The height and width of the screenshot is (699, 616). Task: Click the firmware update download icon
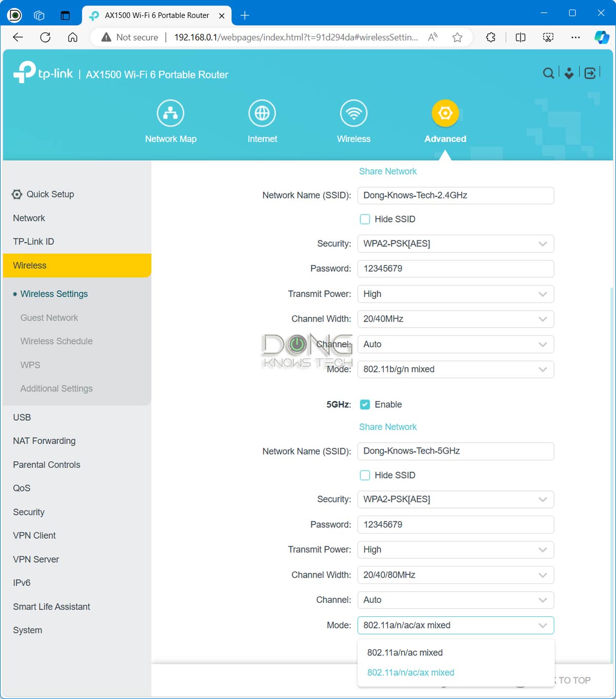pos(569,73)
